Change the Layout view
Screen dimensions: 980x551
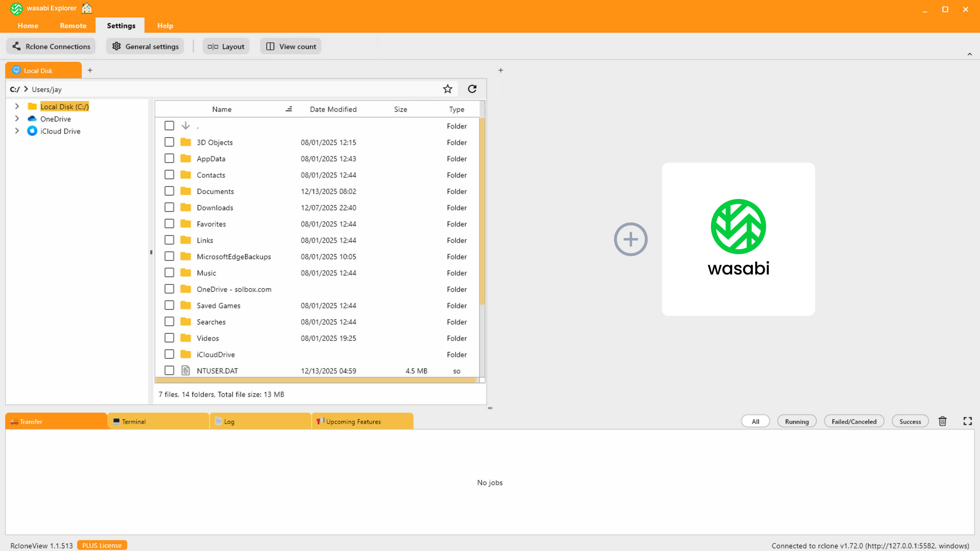pyautogui.click(x=226, y=46)
